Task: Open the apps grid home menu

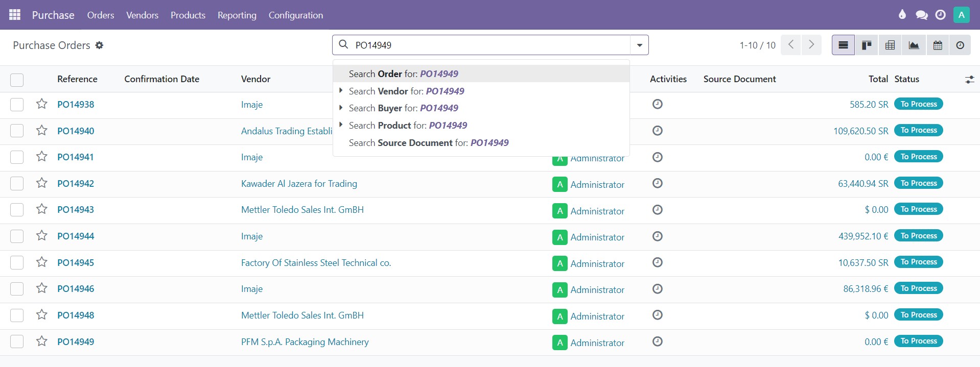Action: coord(15,15)
